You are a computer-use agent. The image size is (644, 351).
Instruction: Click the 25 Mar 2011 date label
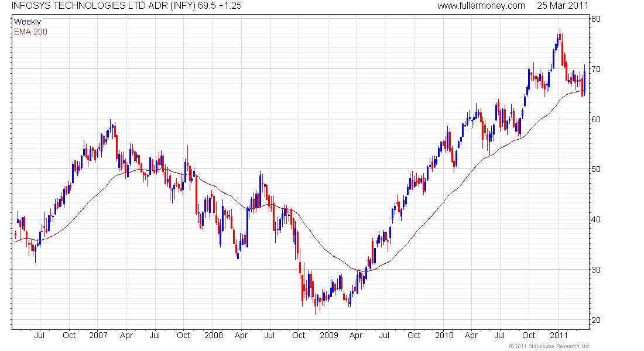563,6
